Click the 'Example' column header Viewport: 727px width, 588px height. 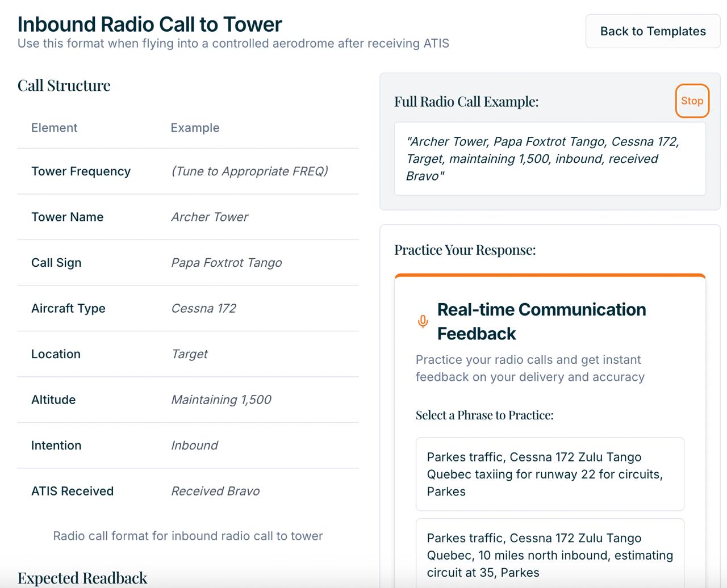click(195, 128)
